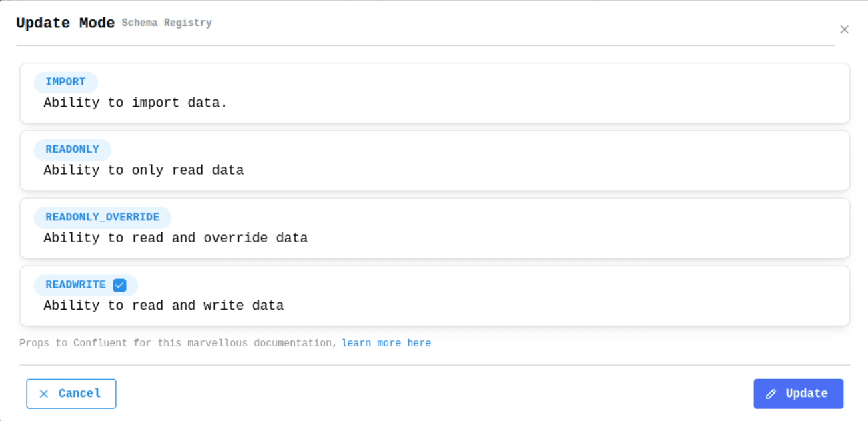Toggle the READWRITE checkmark box
The image size is (868, 421).
pos(119,285)
